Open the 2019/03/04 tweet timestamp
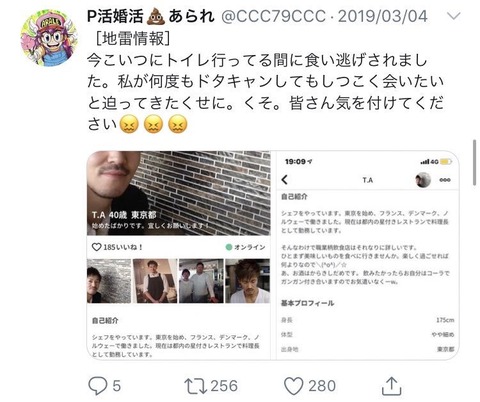Image resolution: width=480 pixels, height=402 pixels. 383,16
